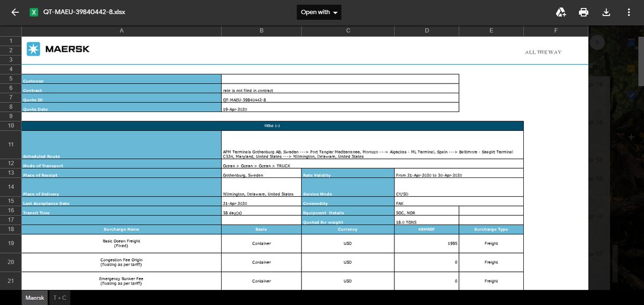Switch to the T+C sheet tab
The height and width of the screenshot is (305, 644).
(59, 297)
